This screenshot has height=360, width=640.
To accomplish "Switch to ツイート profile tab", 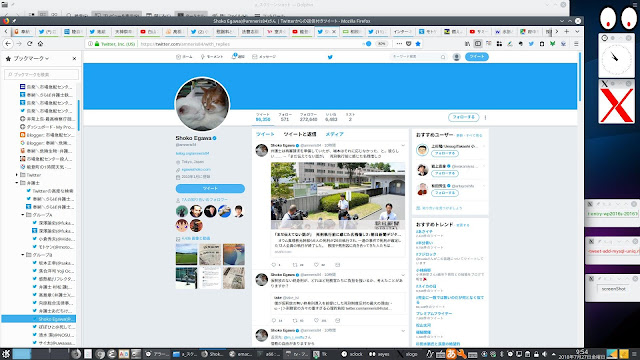I will click(x=265, y=134).
